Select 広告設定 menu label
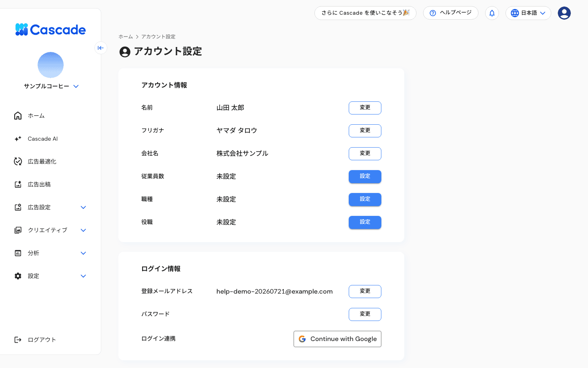 (39, 207)
